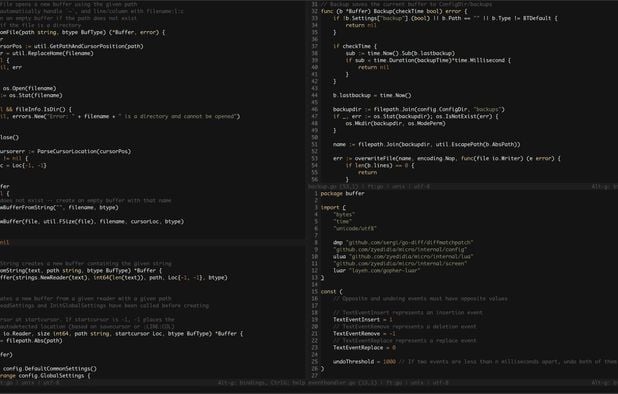Click the os.Stat(filename) line in left pane
The height and width of the screenshot is (394, 618).
31,95
